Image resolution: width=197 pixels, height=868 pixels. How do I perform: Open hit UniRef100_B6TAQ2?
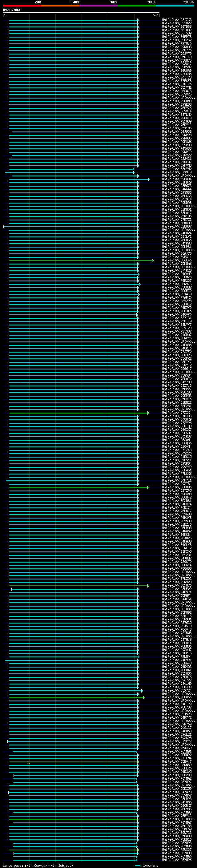(x=177, y=30)
